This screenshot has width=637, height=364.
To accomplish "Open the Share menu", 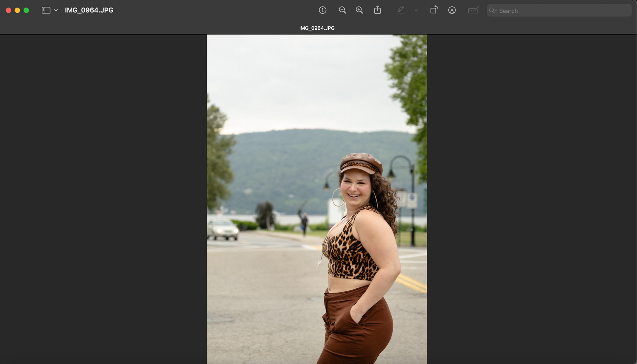I will pyautogui.click(x=378, y=10).
